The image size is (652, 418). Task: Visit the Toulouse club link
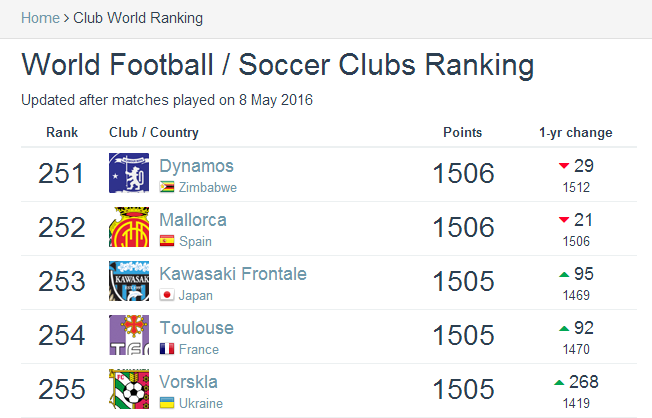197,328
